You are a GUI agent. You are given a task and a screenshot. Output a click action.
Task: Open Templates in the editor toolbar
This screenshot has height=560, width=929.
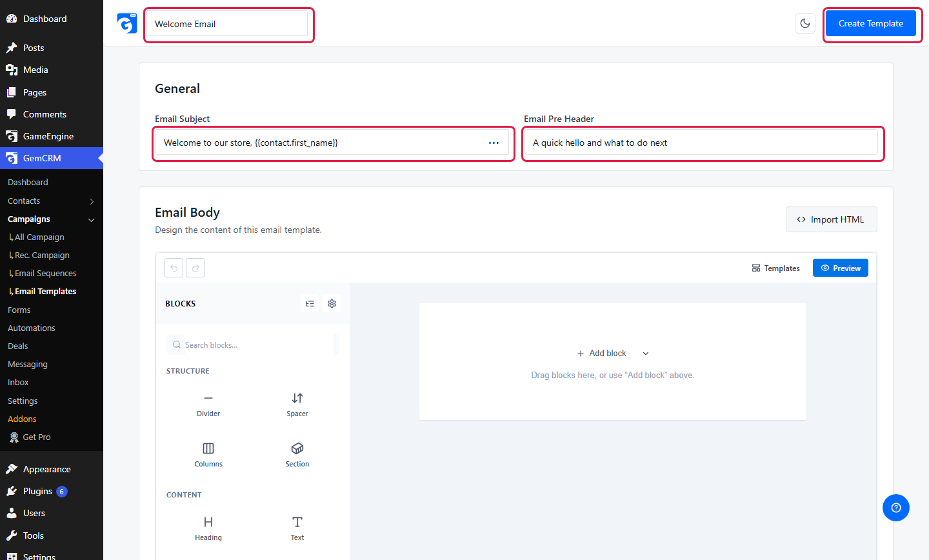[775, 268]
